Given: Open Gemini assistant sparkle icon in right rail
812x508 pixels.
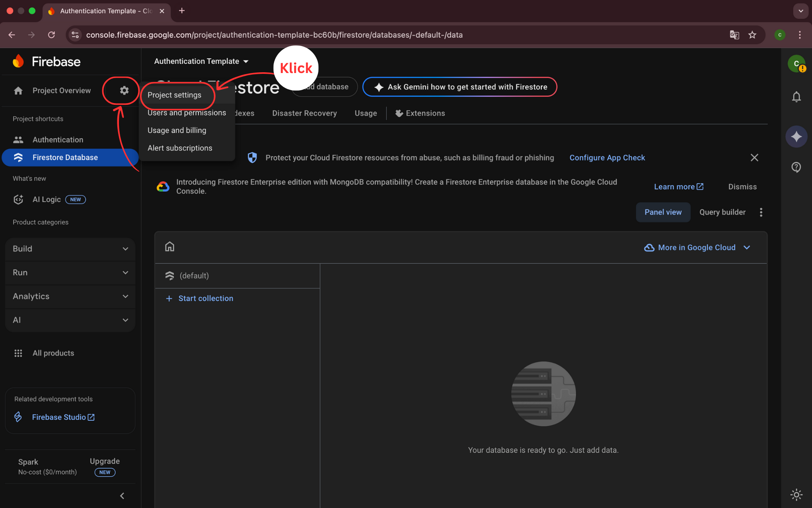Looking at the screenshot, I should [796, 137].
